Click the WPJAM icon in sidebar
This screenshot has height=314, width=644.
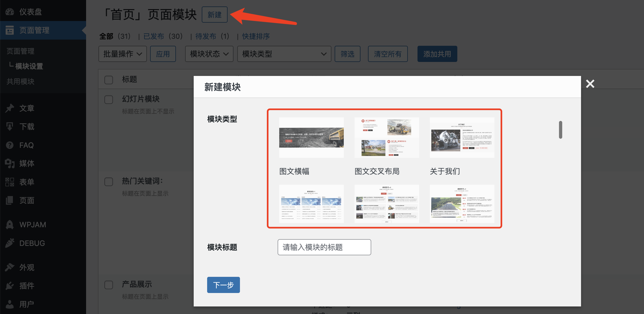(10, 225)
